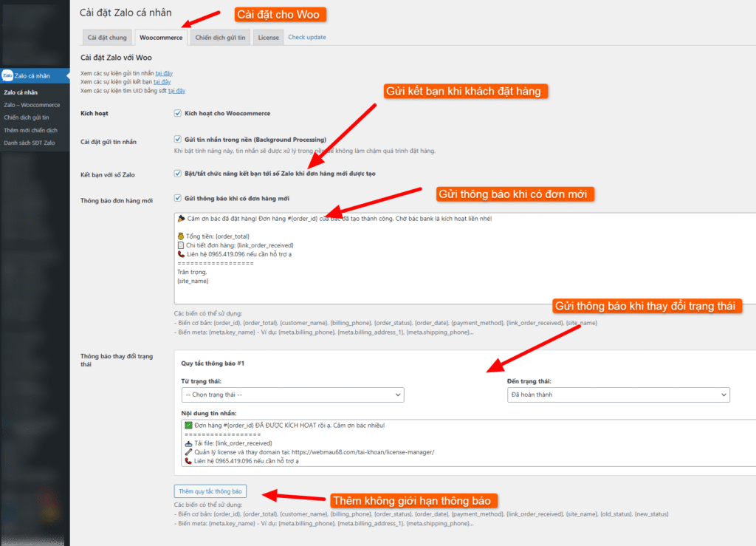Click tại đây link for tìm UID bằng sđt
Image resolution: width=756 pixels, height=546 pixels.
coord(176,90)
